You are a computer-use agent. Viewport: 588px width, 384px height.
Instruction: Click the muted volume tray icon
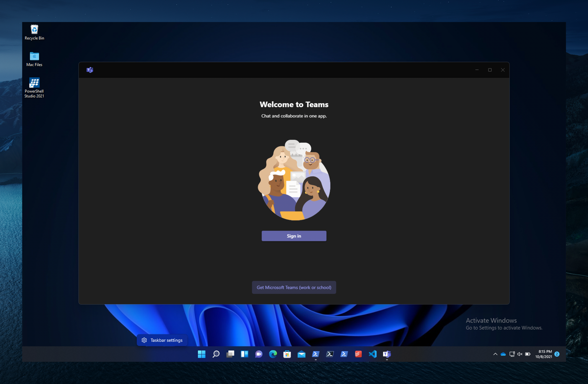coord(520,354)
